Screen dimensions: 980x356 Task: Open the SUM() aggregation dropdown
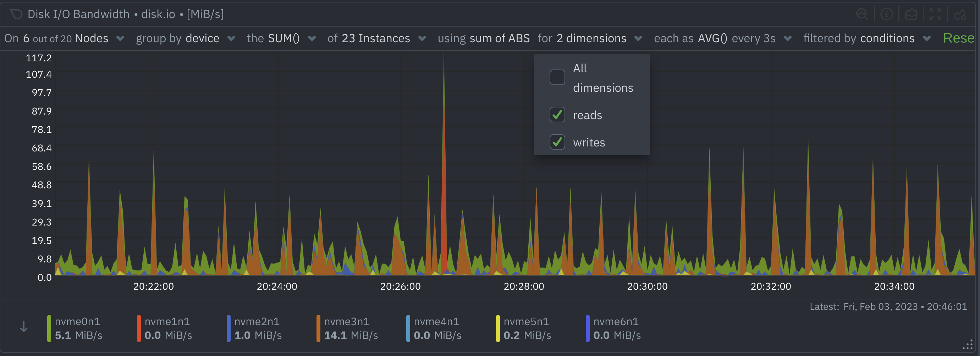[281, 38]
